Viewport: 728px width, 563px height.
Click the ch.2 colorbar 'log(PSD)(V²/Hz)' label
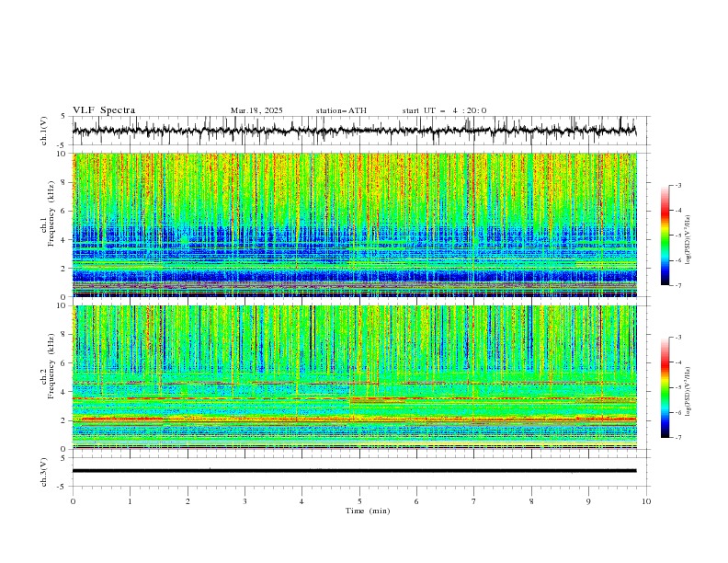pos(688,391)
